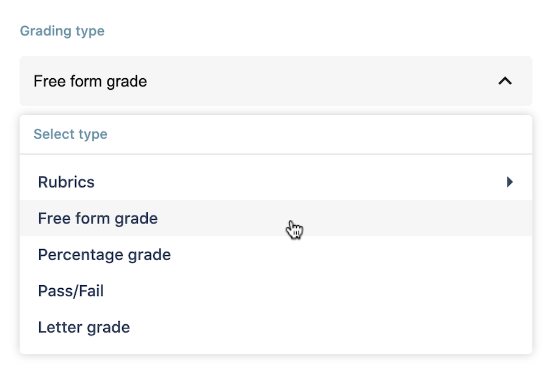Switch grading type to Pass/Fail
This screenshot has height=392, width=552.
275,291
